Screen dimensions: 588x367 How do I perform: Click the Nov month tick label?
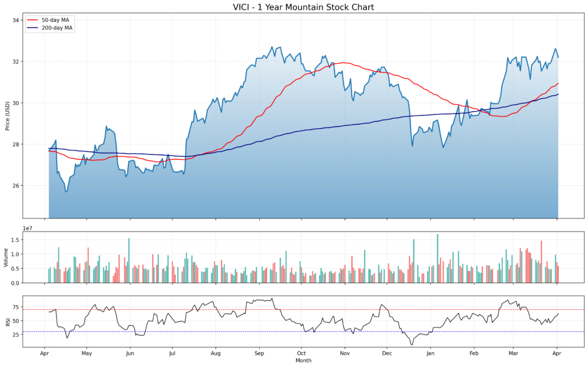345,353
